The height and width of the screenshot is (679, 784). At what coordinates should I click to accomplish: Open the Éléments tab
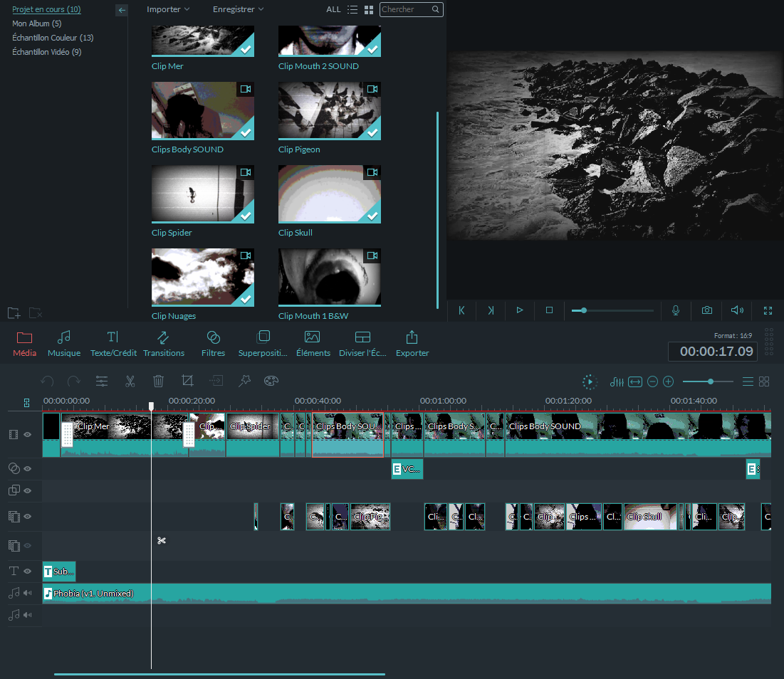point(313,344)
